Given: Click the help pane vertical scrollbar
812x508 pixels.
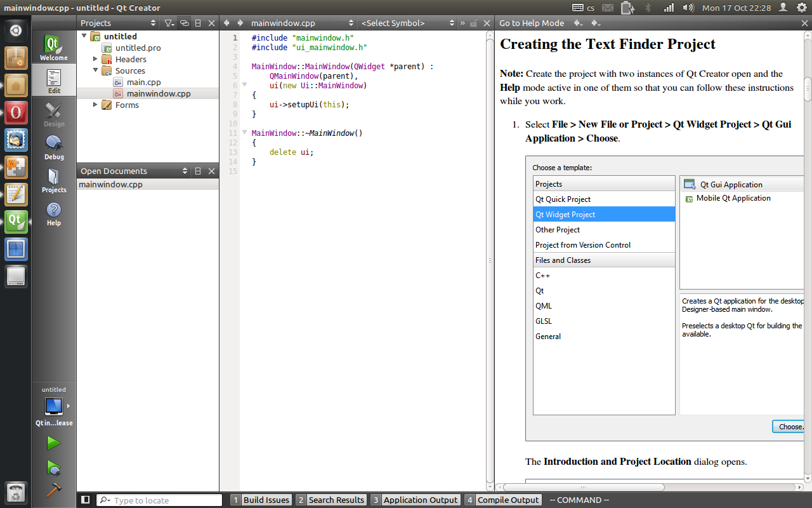Looking at the screenshot, I should point(808,89).
